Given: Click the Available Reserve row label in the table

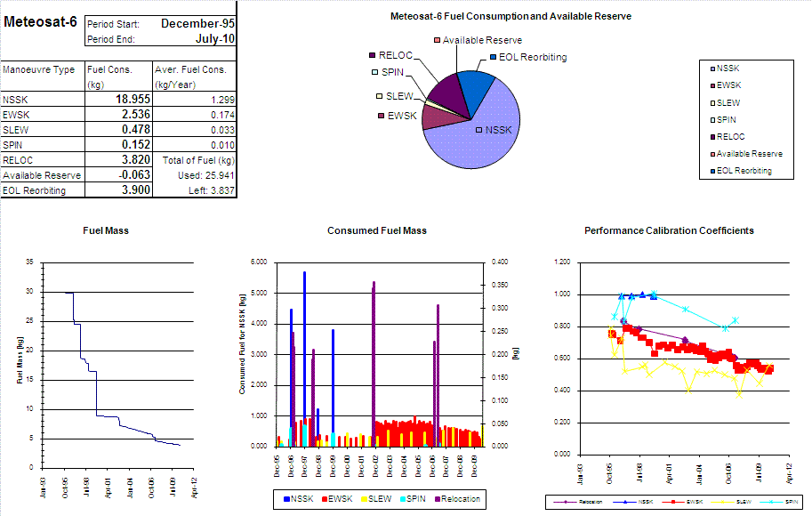Looking at the screenshot, I should [42, 175].
